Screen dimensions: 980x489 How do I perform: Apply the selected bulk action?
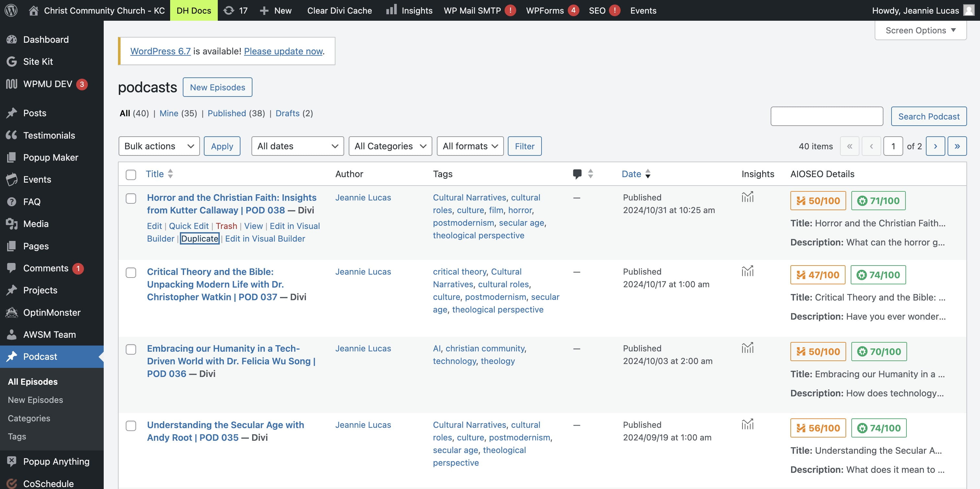[222, 146]
